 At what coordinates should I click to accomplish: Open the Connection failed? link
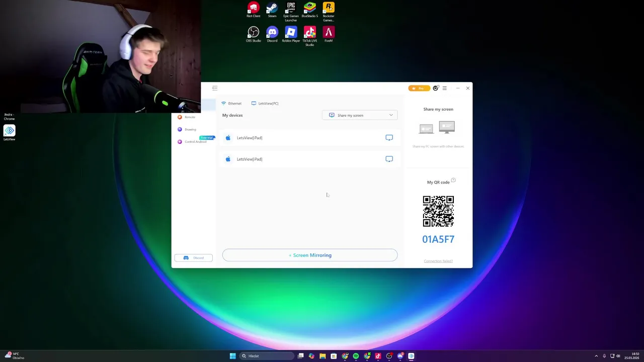pyautogui.click(x=438, y=261)
